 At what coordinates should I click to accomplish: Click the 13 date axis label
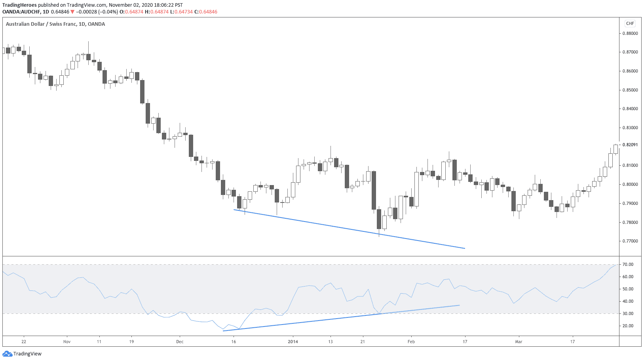click(331, 342)
